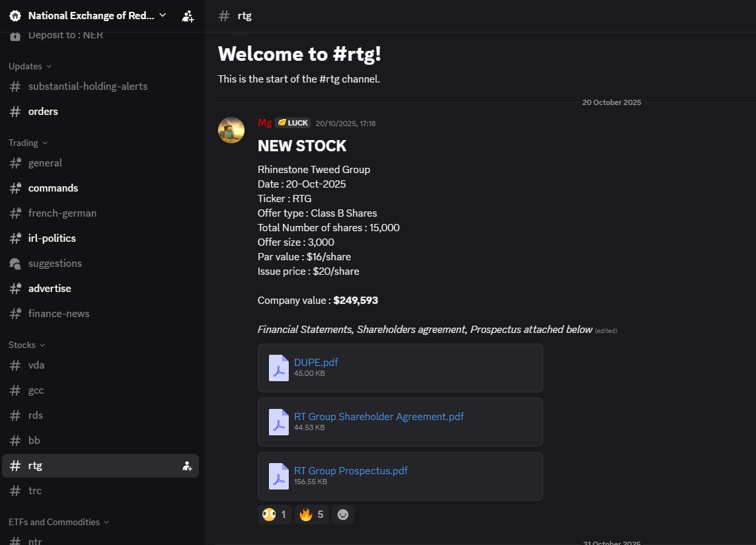
Task: Toggle the fire emoji reaction
Action: click(x=312, y=515)
